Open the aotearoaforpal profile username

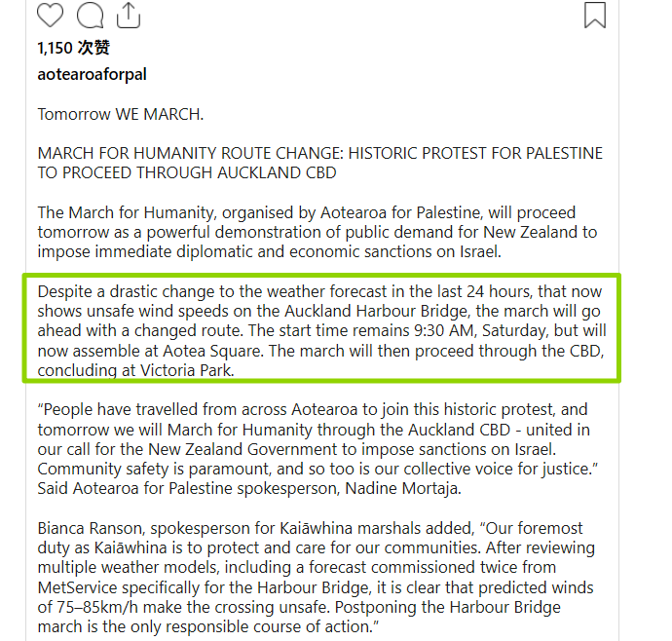point(92,74)
